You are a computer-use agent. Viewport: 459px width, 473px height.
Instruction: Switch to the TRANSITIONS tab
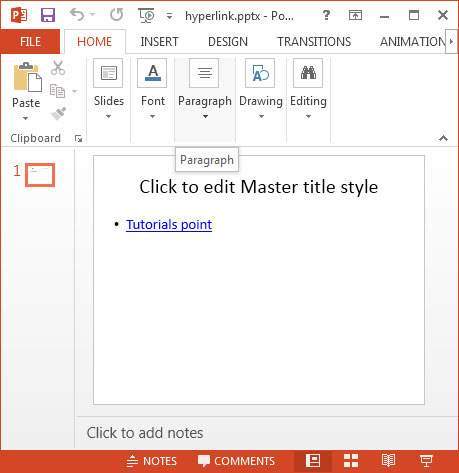click(x=314, y=42)
